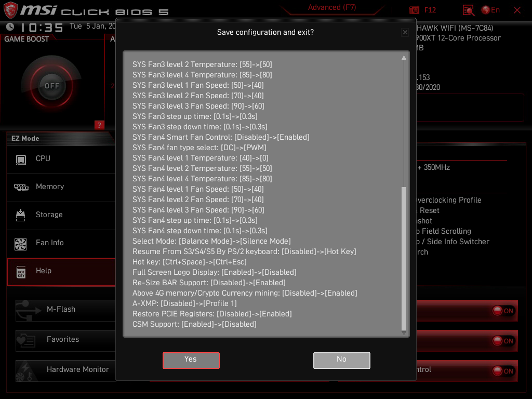Click the Re-Size BAR Support change line

tap(209, 283)
